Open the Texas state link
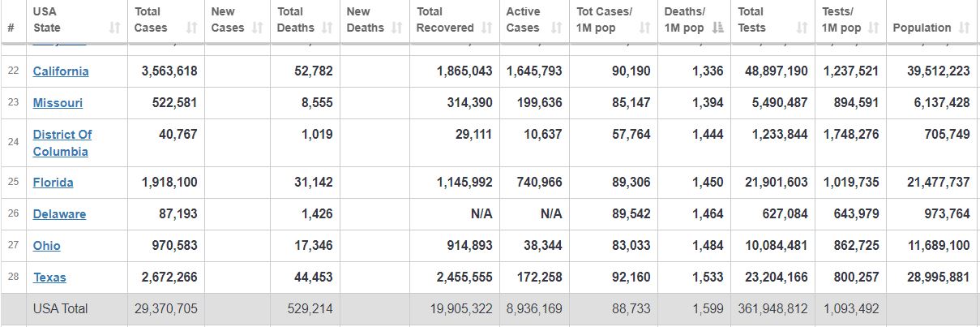Viewport: 980px width, 327px height. (49, 278)
